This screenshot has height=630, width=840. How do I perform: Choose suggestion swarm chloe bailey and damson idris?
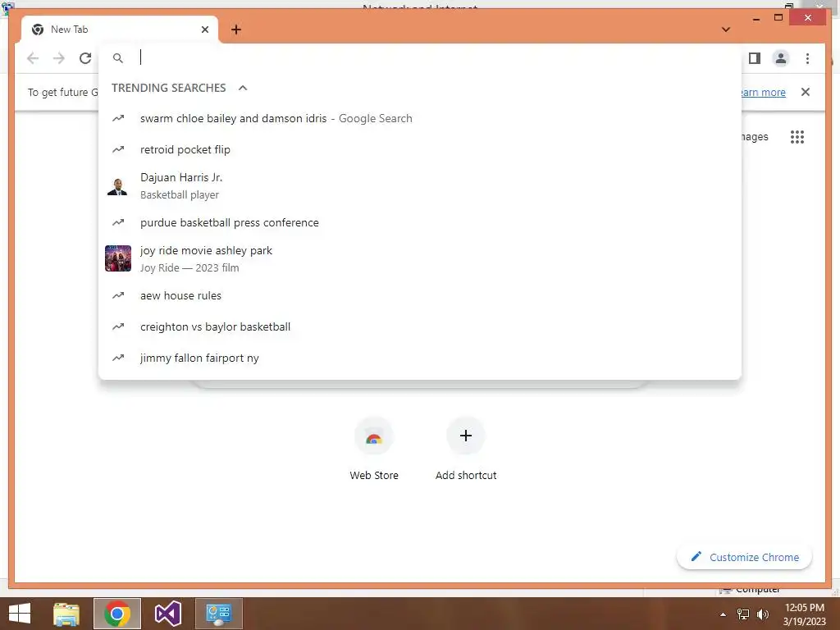click(420, 118)
